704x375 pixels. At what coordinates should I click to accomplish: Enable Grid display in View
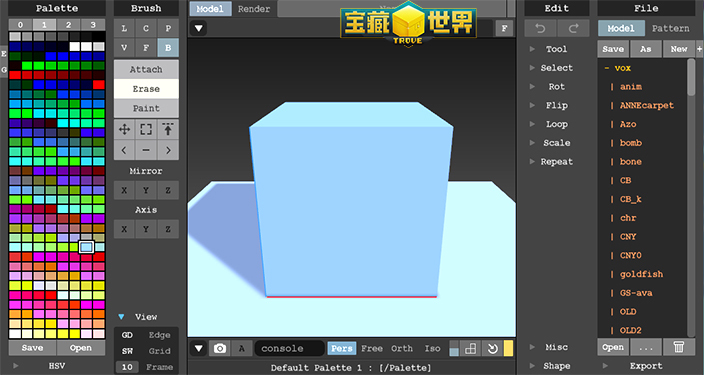click(x=159, y=351)
